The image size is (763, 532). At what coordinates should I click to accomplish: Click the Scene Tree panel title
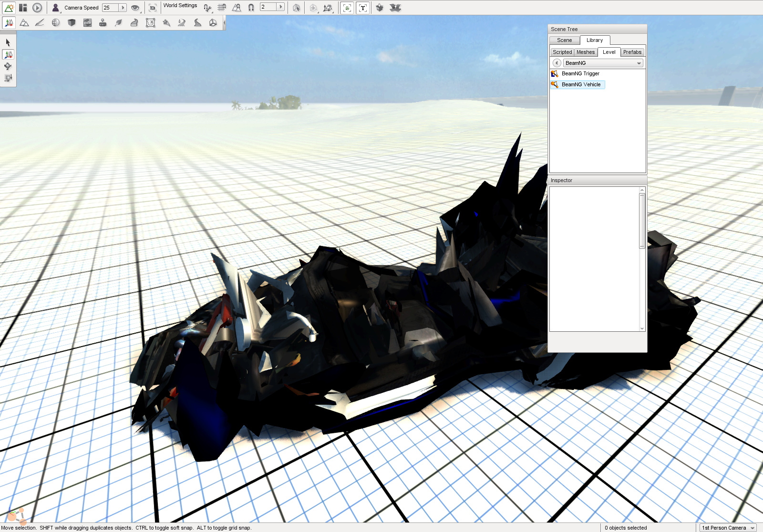point(564,29)
